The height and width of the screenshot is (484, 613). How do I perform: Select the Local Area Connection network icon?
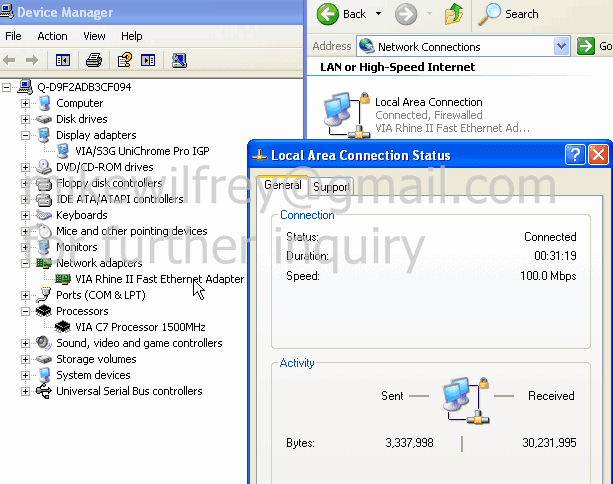347,115
